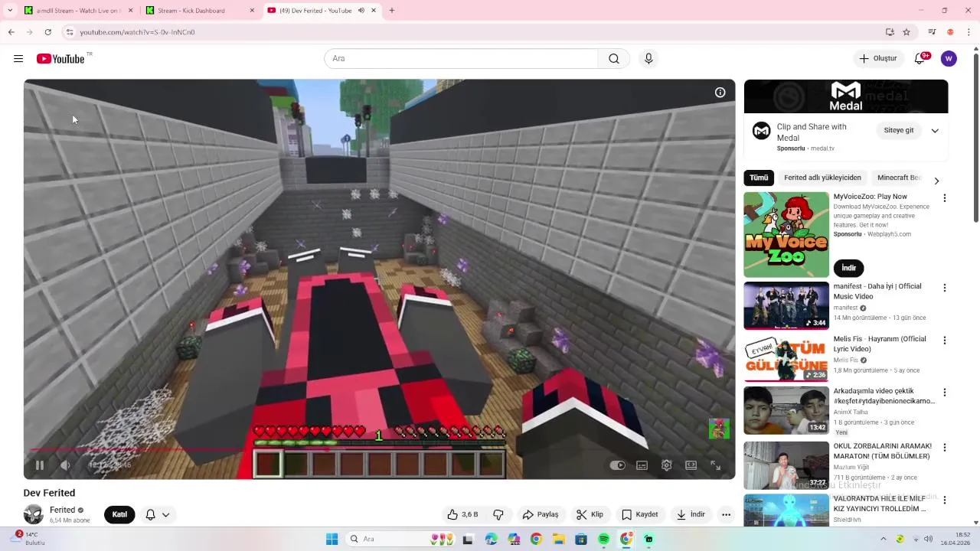Open options for MyVoiceZoo ad

(x=944, y=198)
